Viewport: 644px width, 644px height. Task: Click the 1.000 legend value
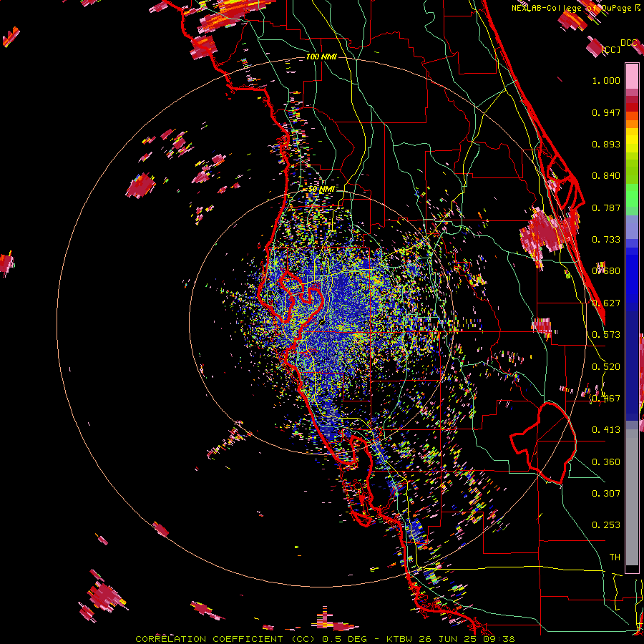pyautogui.click(x=606, y=80)
